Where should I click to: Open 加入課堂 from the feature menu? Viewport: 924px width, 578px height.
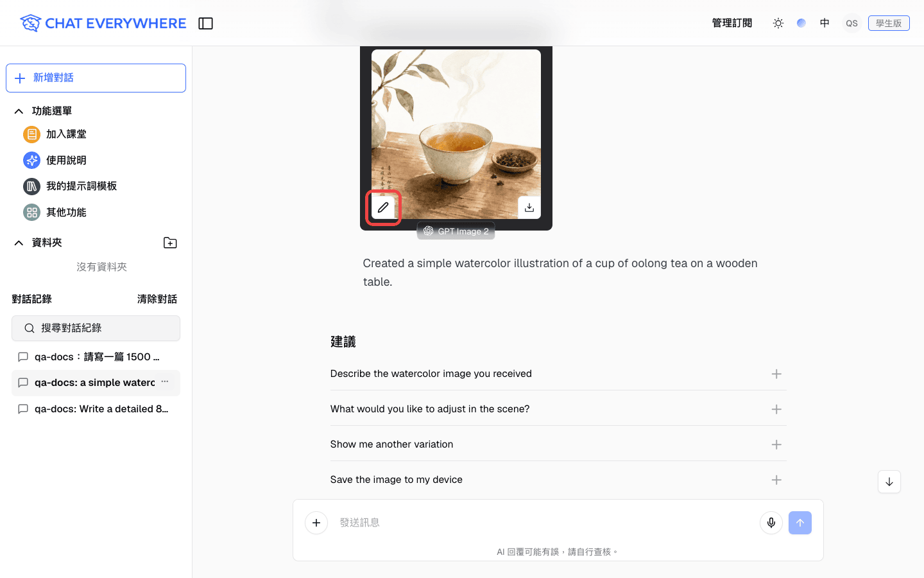pyautogui.click(x=66, y=134)
